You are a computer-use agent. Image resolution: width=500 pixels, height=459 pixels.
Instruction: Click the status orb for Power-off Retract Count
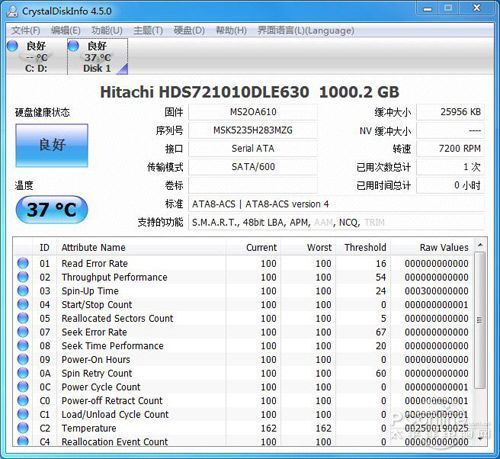pyautogui.click(x=23, y=400)
